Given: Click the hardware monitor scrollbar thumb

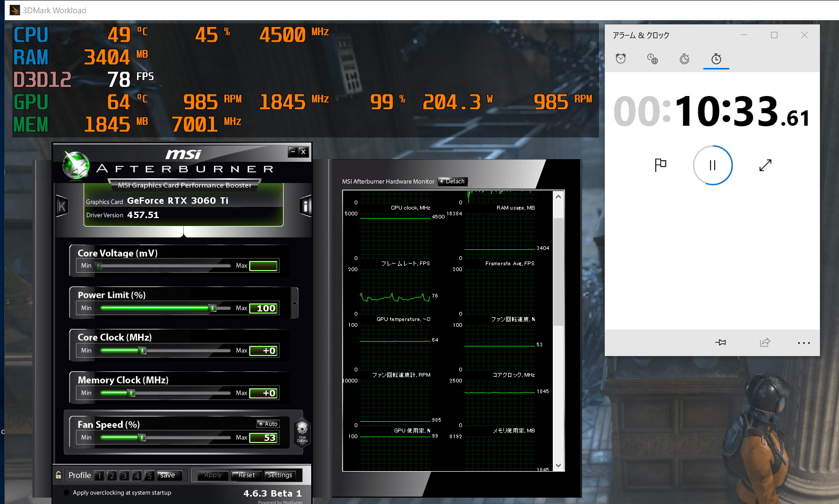Looking at the screenshot, I should pyautogui.click(x=558, y=271).
